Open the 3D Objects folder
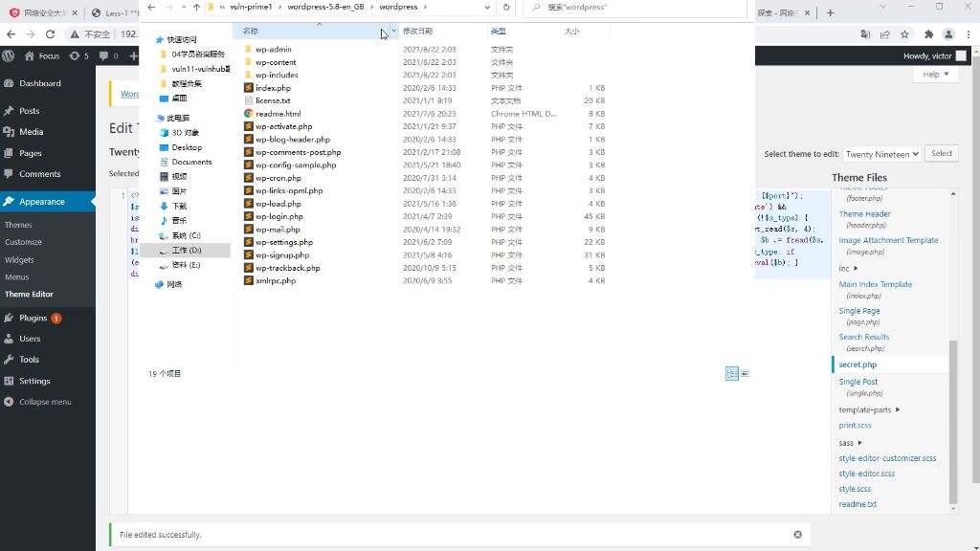 pyautogui.click(x=185, y=132)
